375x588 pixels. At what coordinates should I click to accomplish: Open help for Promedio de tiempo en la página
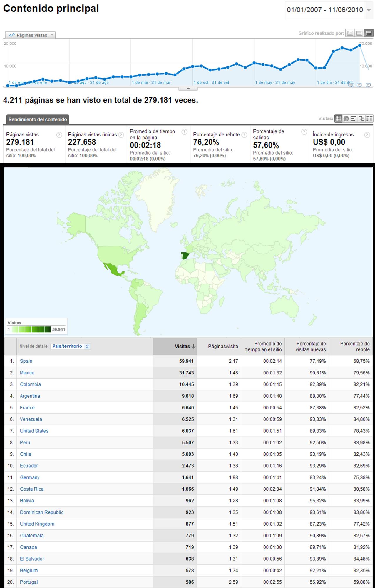point(184,132)
